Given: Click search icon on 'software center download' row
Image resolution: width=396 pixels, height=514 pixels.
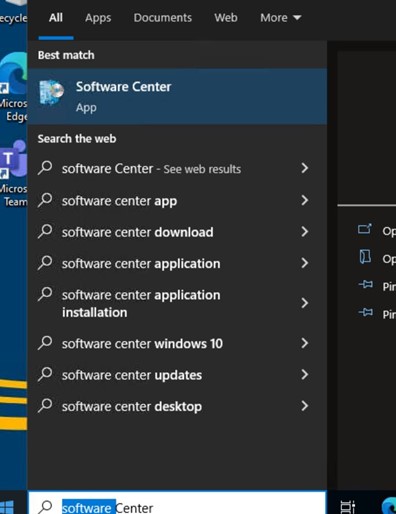Looking at the screenshot, I should [45, 232].
